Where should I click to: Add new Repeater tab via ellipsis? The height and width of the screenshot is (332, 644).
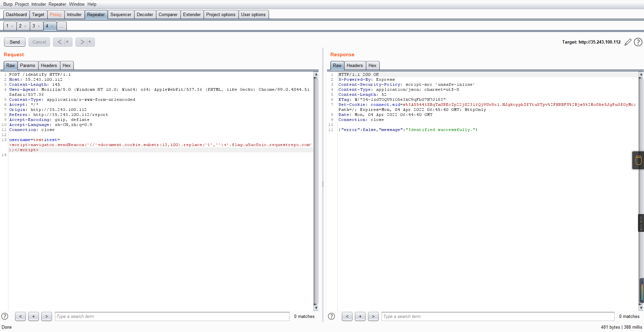[62, 26]
